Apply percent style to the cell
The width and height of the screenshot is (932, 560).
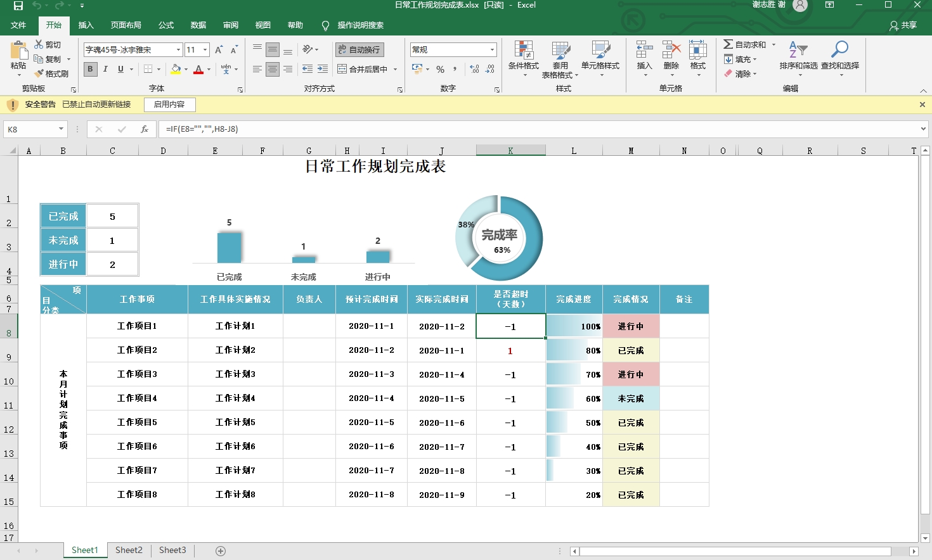point(440,69)
